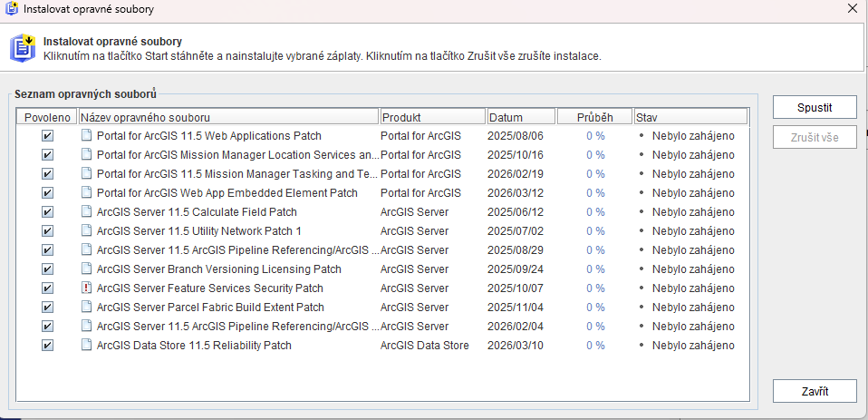868x420 pixels.
Task: Toggle checkbox for Pipeline Referencing patch 2026/02/04
Action: click(x=48, y=327)
